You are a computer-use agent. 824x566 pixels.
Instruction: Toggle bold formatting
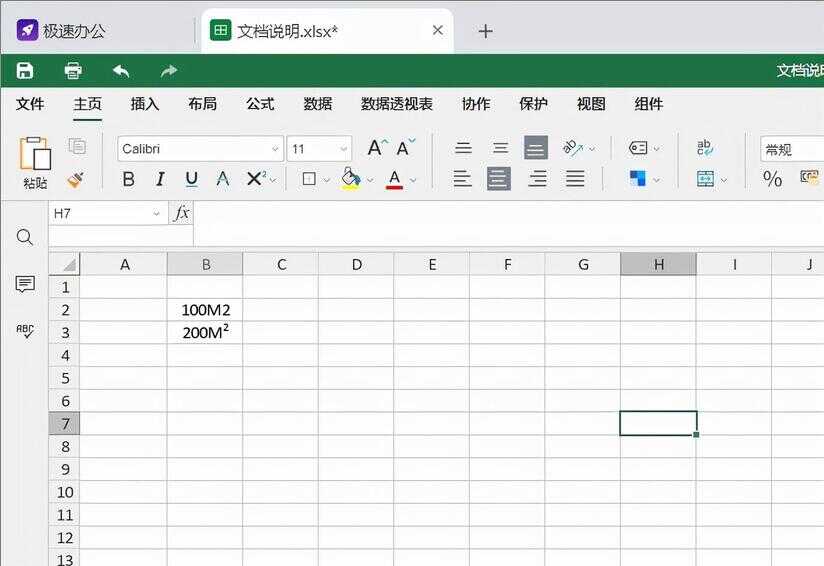pyautogui.click(x=128, y=179)
